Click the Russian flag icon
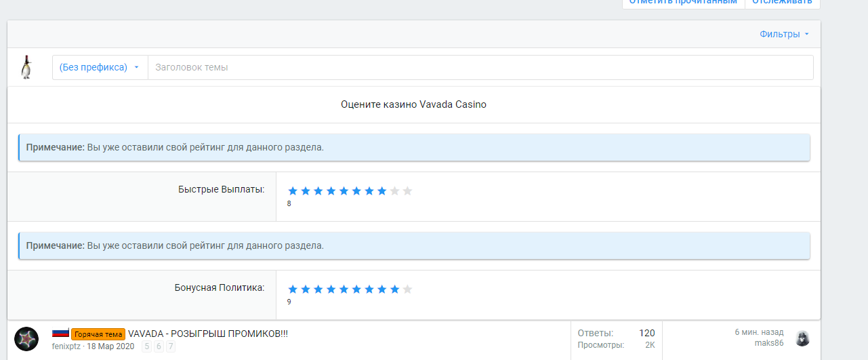Viewport: 868px width, 360px height. tap(60, 333)
